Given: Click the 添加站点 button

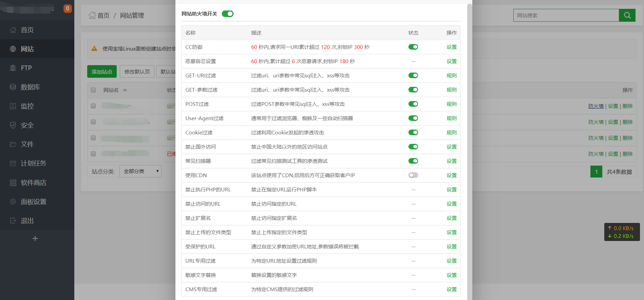Looking at the screenshot, I should (x=102, y=72).
